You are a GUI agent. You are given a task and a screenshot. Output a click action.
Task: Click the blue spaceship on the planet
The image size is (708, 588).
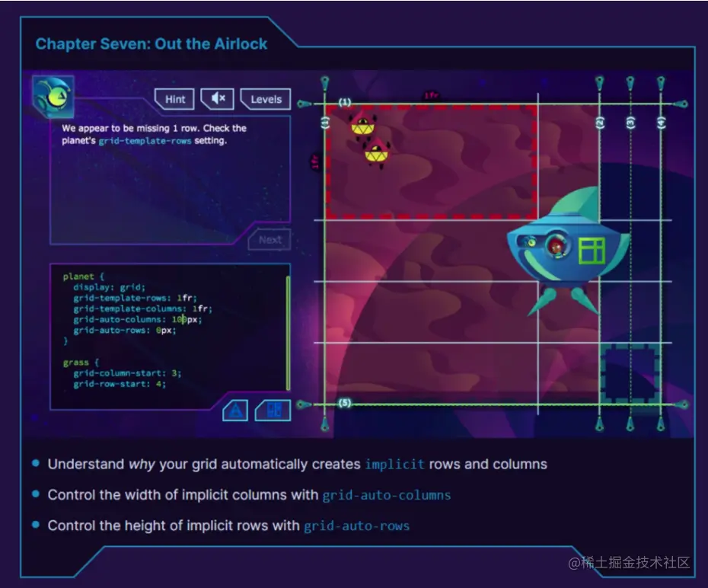pos(569,251)
